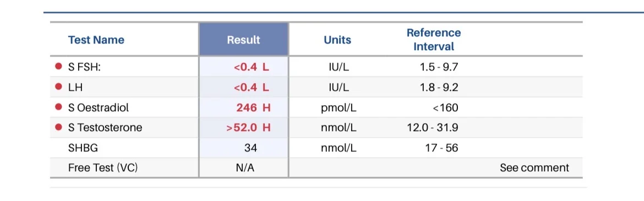Screen dimensions: 644x201
Task: Select the N/A result for Free Test
Action: click(245, 168)
